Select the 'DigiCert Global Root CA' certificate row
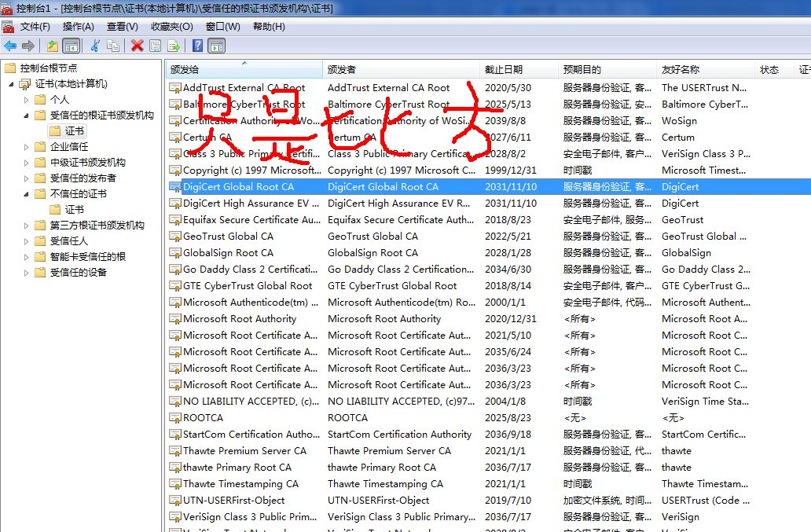 coord(490,187)
